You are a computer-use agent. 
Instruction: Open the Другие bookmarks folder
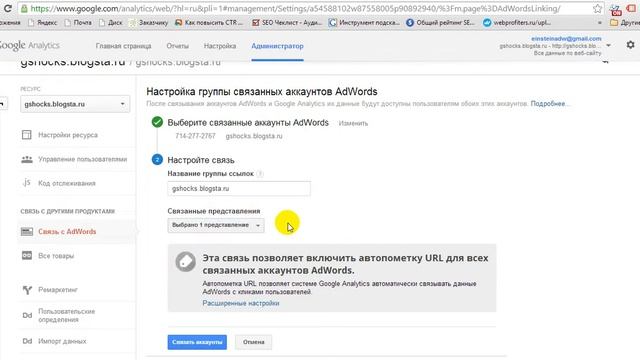pyautogui.click(x=624, y=23)
